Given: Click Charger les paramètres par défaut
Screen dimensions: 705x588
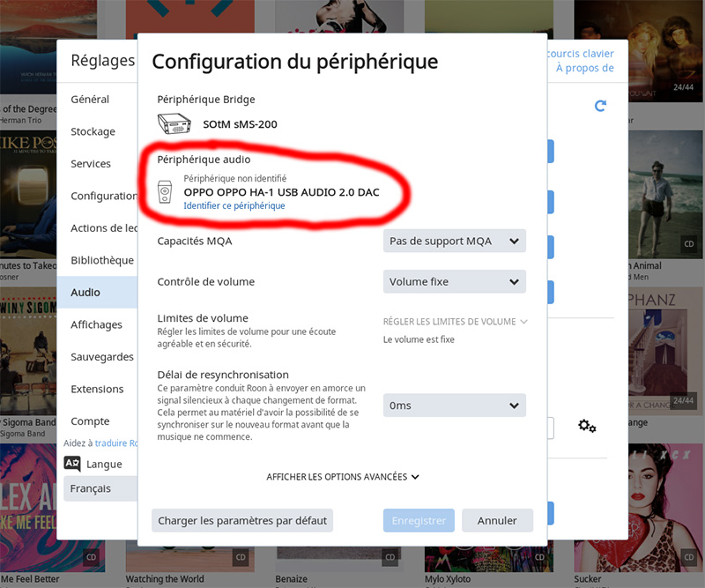Looking at the screenshot, I should (x=242, y=520).
